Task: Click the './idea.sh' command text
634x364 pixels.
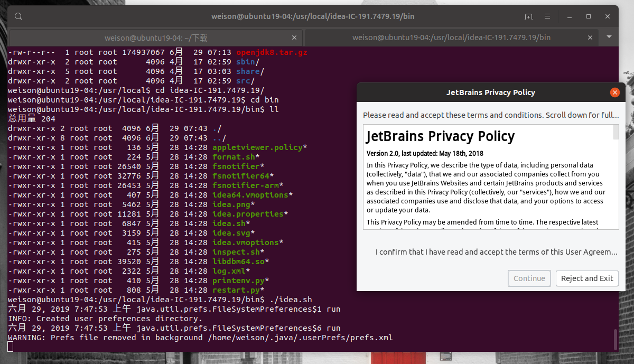Action: point(291,300)
